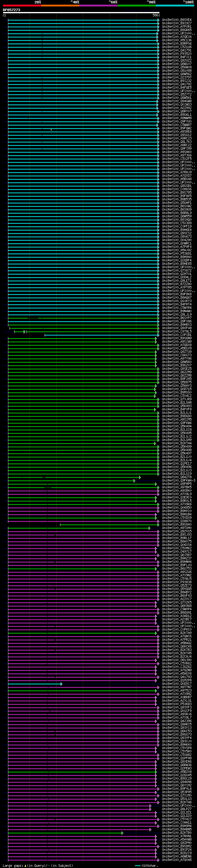Select the UniRef100_Q94GW8 label
Screen dimensions: 197x868
click(176, 101)
